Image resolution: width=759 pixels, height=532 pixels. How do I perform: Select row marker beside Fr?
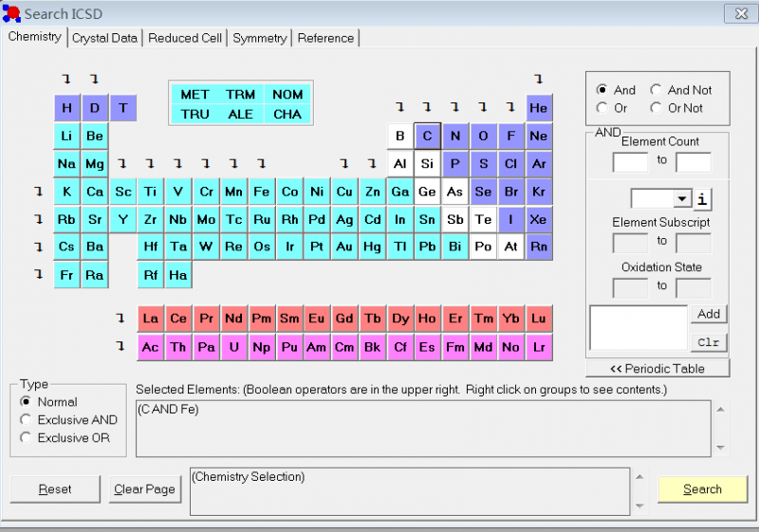[39, 275]
